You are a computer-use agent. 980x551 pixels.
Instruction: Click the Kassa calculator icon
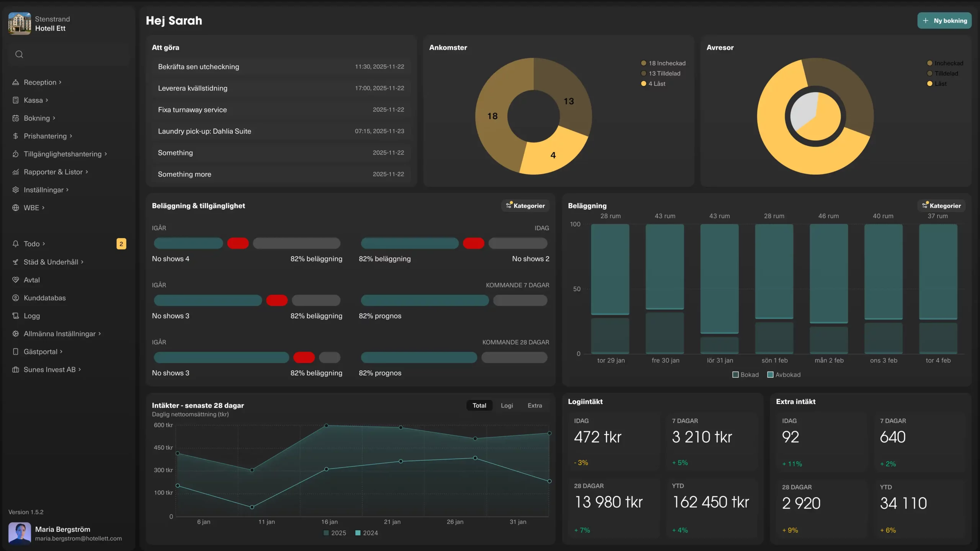pos(15,100)
